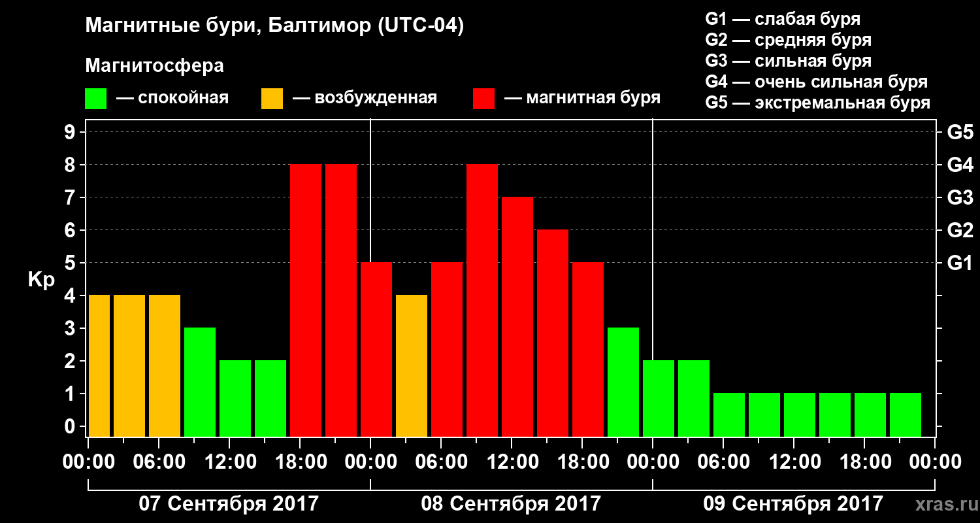Click the only yellow bar on 08 Сентября
The width and height of the screenshot is (980, 523).
412,366
